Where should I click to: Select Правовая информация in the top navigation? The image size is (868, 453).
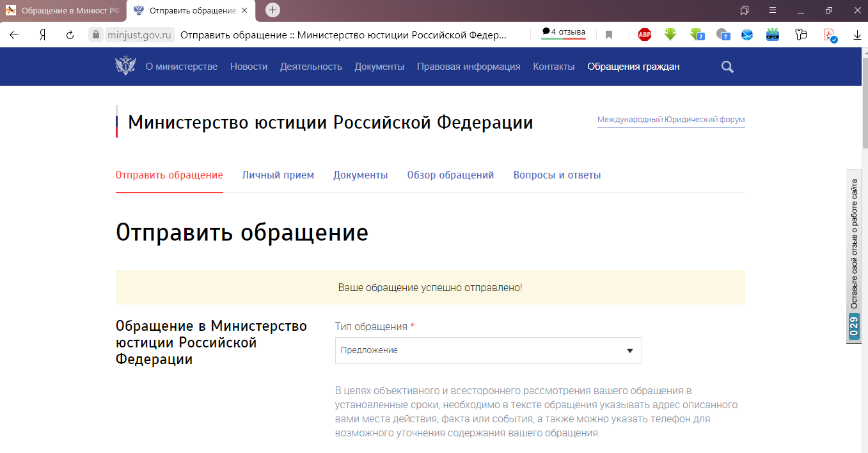pos(468,67)
